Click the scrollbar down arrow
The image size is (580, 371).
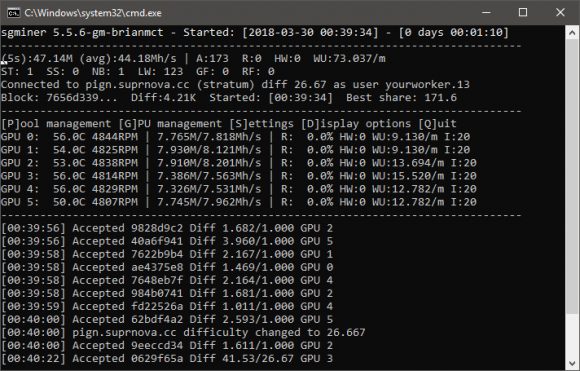[x=572, y=362]
